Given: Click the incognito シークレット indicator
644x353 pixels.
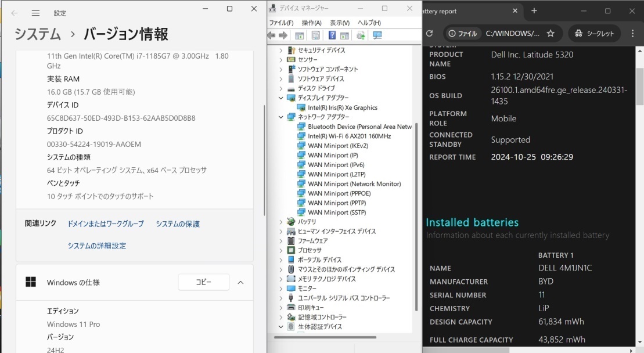Looking at the screenshot, I should tap(594, 33).
